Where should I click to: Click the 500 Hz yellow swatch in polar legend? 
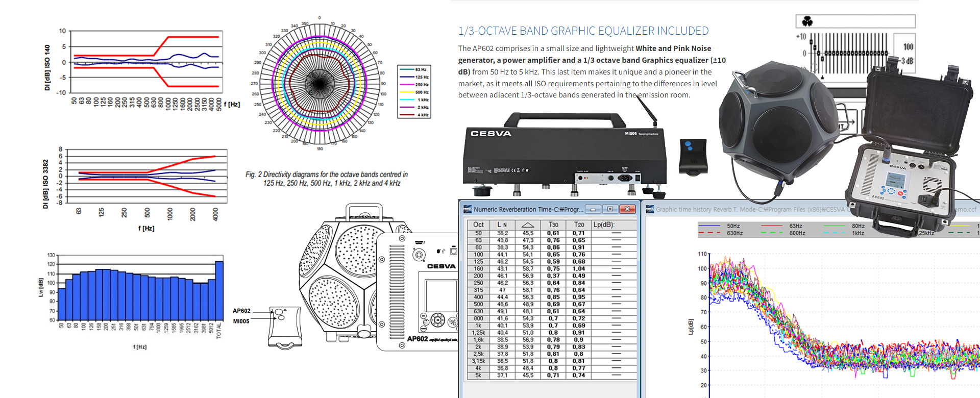coord(406,92)
